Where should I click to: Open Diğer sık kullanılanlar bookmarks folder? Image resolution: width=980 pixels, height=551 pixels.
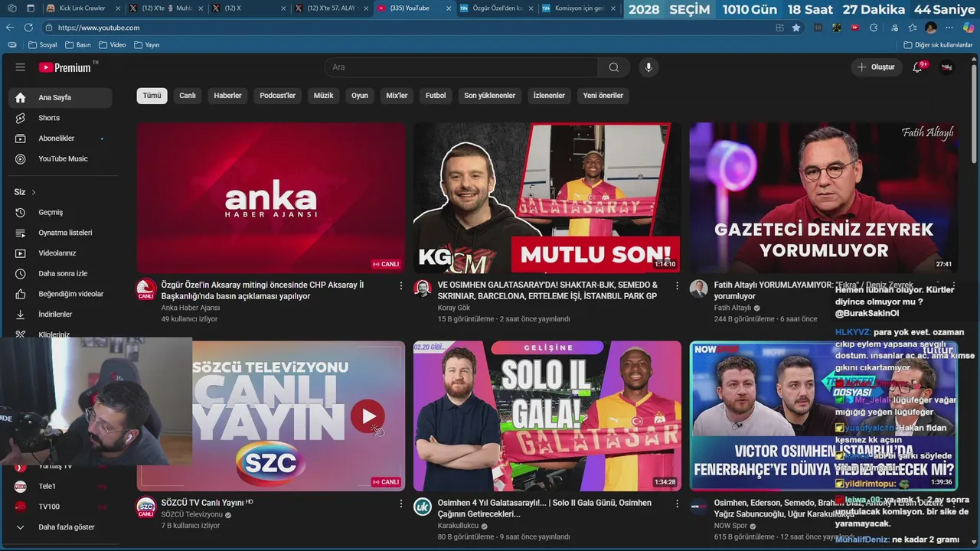click(x=938, y=45)
